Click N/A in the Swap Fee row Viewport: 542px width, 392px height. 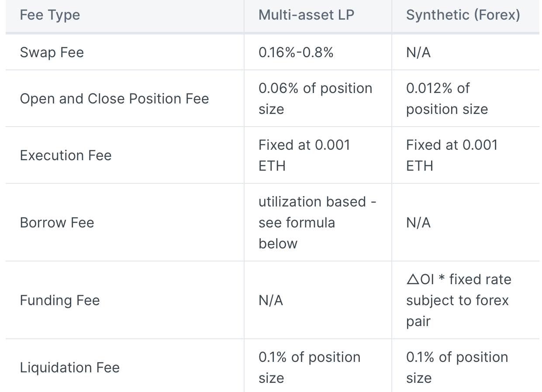[x=418, y=53]
